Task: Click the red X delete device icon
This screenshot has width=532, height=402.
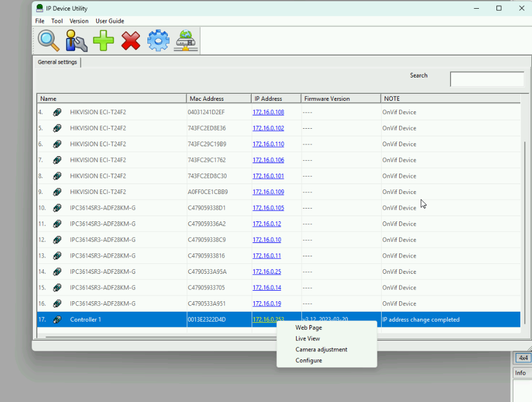Action: coord(131,41)
